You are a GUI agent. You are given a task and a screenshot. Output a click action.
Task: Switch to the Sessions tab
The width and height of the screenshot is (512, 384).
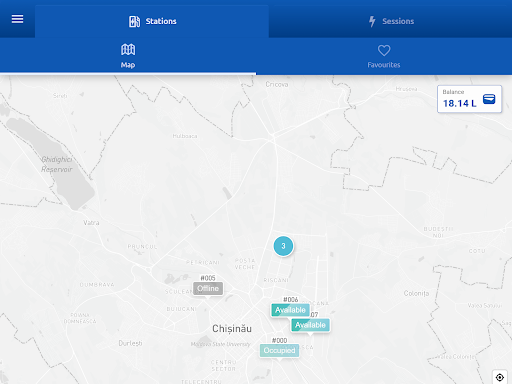pyautogui.click(x=391, y=21)
